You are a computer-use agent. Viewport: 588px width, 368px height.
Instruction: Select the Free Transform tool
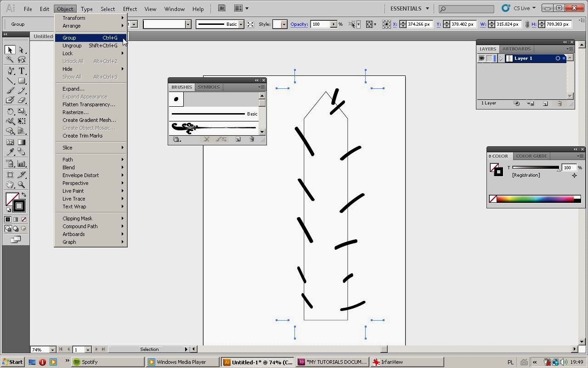(x=22, y=121)
